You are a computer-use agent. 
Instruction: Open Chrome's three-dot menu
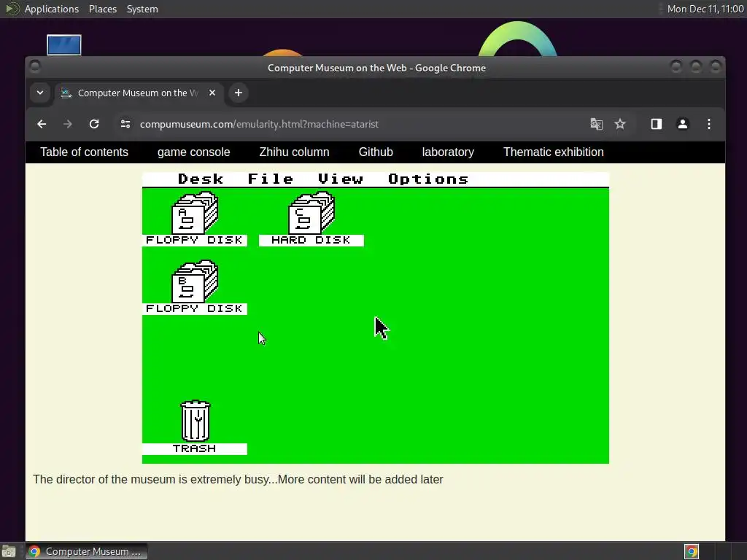709,124
